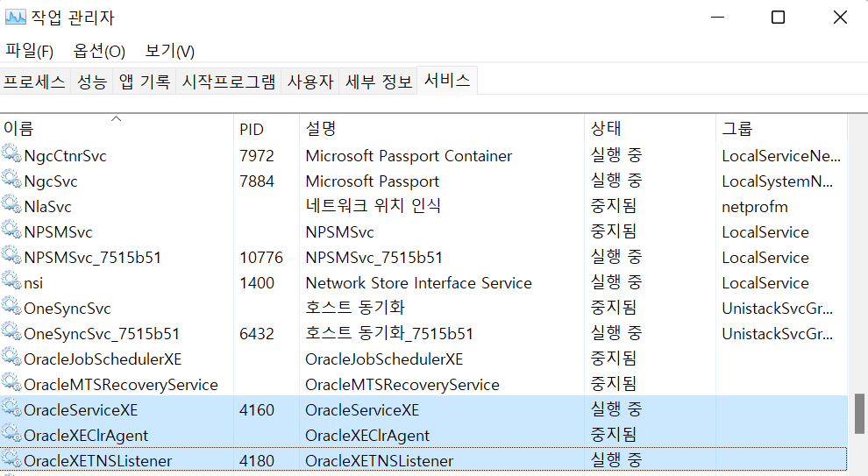The width and height of the screenshot is (868, 476).
Task: Maximize the Task Manager window
Action: (x=778, y=18)
